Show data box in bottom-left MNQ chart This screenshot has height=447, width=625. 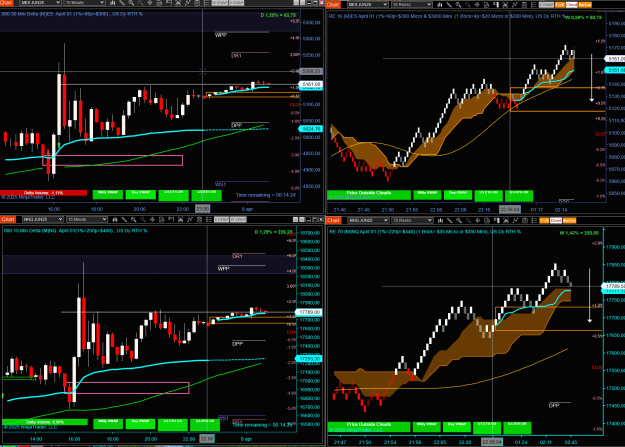click(161, 219)
